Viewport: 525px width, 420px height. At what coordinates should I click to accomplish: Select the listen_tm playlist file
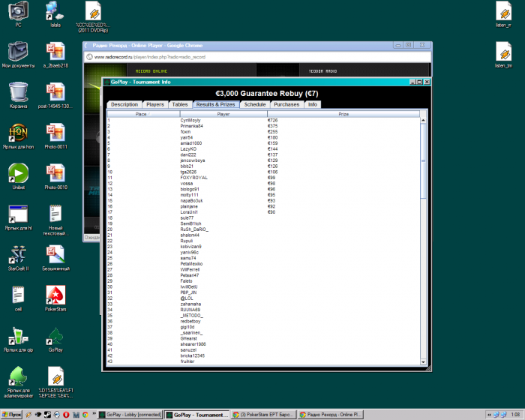[503, 55]
